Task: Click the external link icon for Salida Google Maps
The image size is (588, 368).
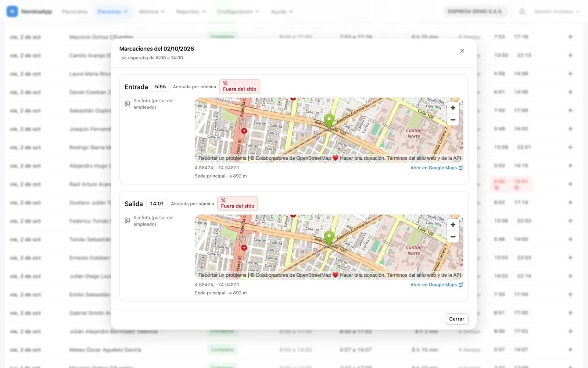Action: 461,285
